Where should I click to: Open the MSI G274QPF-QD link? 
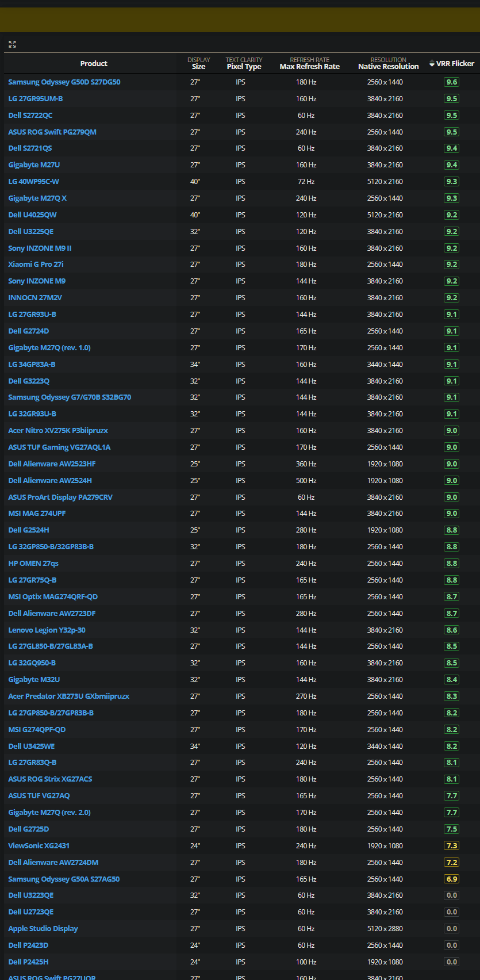37,730
